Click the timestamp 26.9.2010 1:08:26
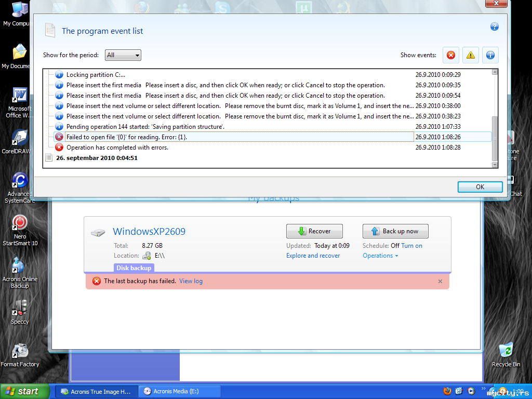The height and width of the screenshot is (399, 532). [438, 137]
